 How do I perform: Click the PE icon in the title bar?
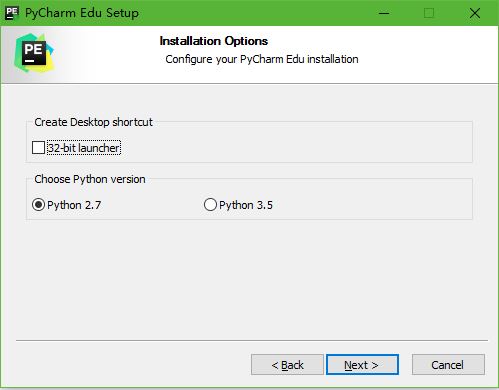12,13
